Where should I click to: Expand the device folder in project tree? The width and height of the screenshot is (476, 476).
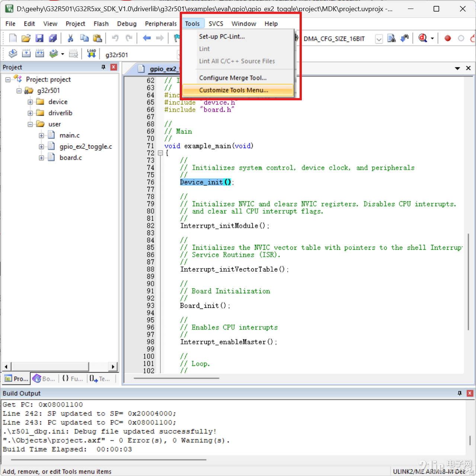(31, 102)
